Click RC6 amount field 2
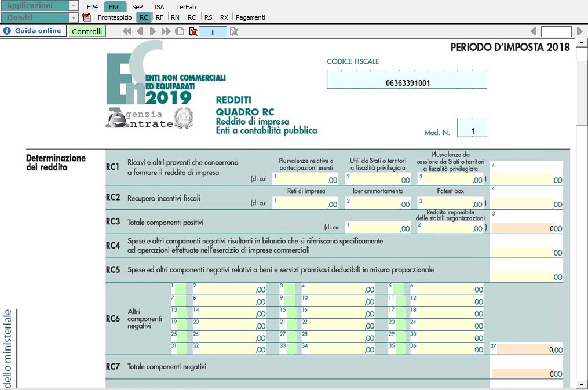The image size is (588, 390). click(229, 289)
